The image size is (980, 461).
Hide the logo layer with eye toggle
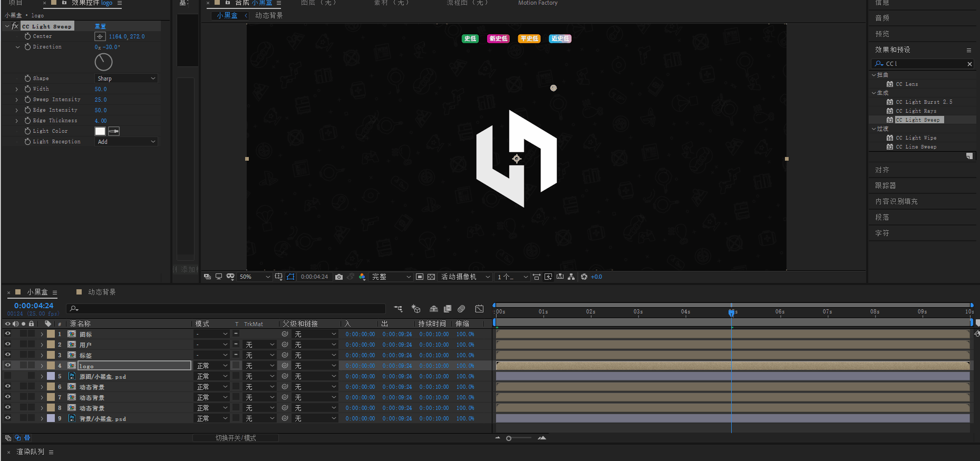click(x=7, y=365)
